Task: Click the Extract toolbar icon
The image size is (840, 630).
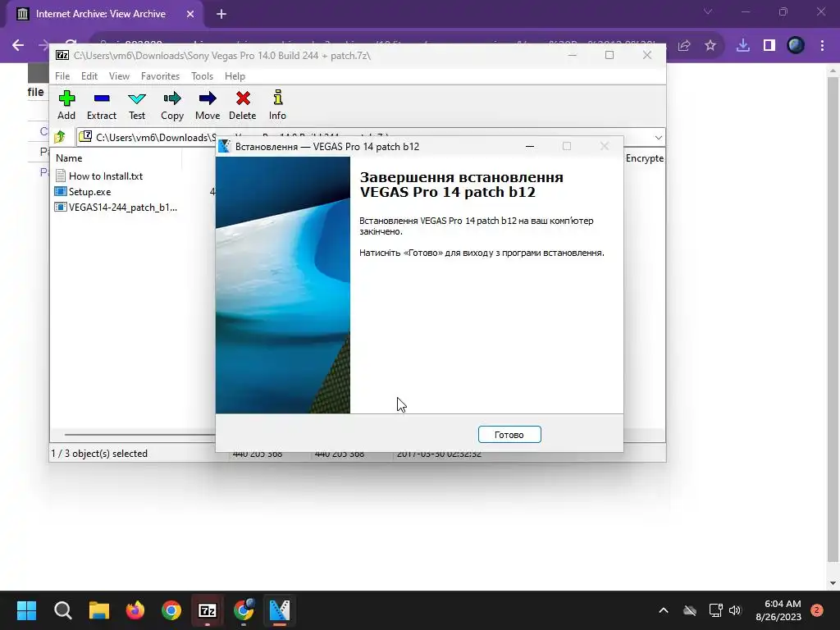Action: coord(101,105)
